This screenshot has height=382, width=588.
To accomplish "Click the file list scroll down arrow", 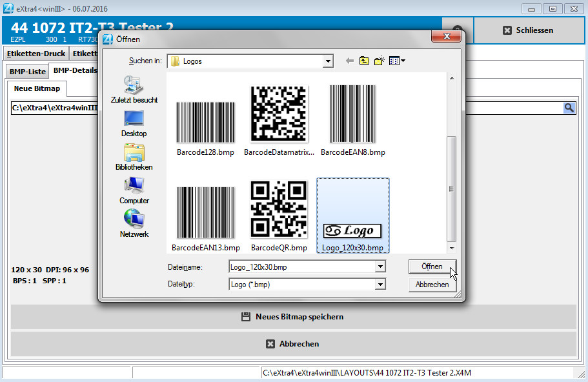I will (x=452, y=248).
